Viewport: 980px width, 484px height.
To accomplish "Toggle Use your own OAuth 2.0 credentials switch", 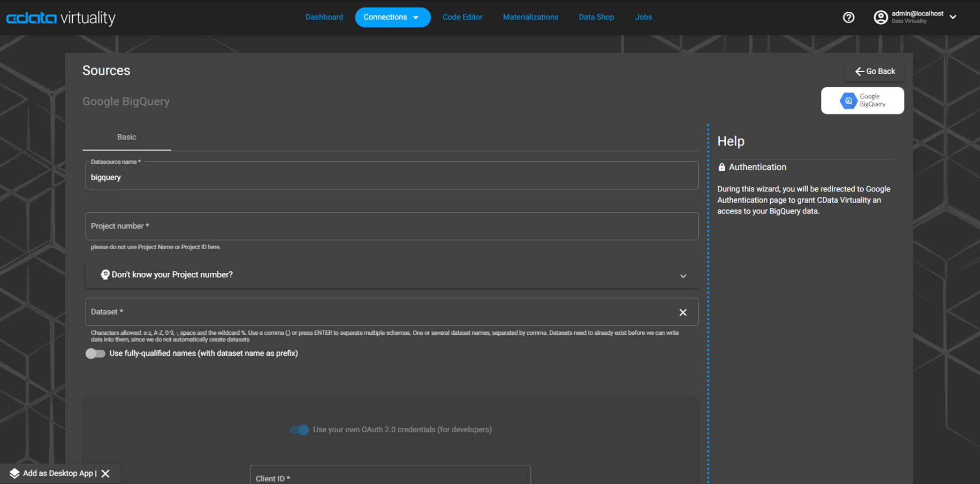I will tap(299, 429).
